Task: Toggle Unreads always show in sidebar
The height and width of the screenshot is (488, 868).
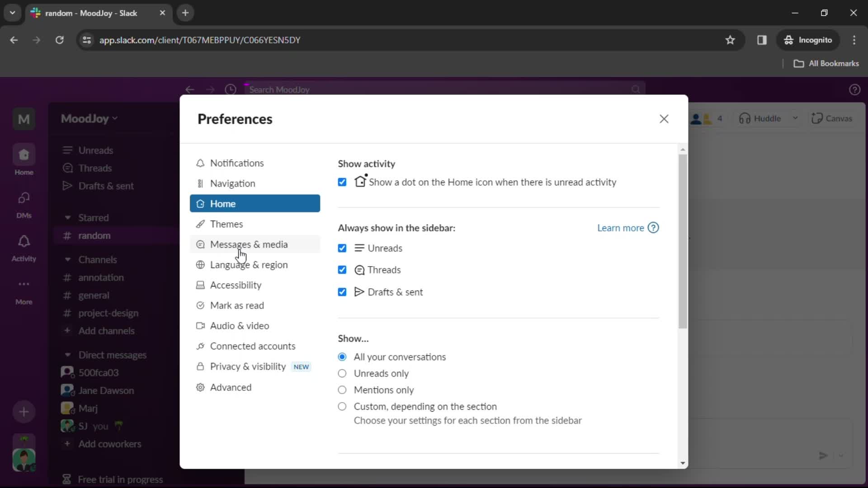Action: tap(342, 248)
